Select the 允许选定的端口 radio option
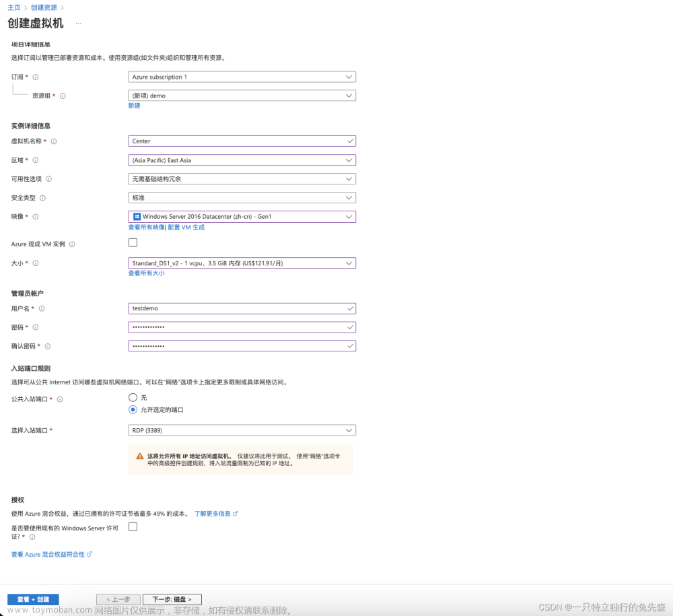The height and width of the screenshot is (616, 673). 133,409
